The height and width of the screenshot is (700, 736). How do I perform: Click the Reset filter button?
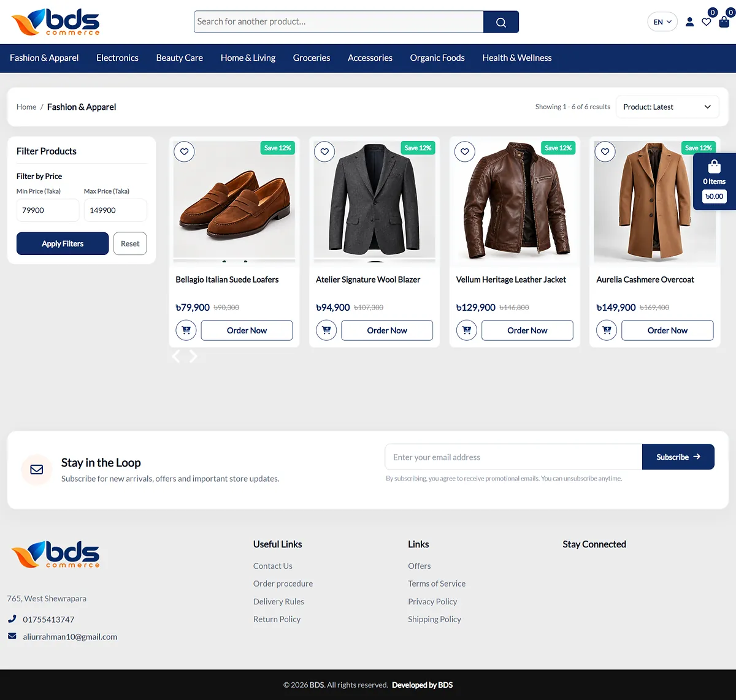pyautogui.click(x=130, y=243)
